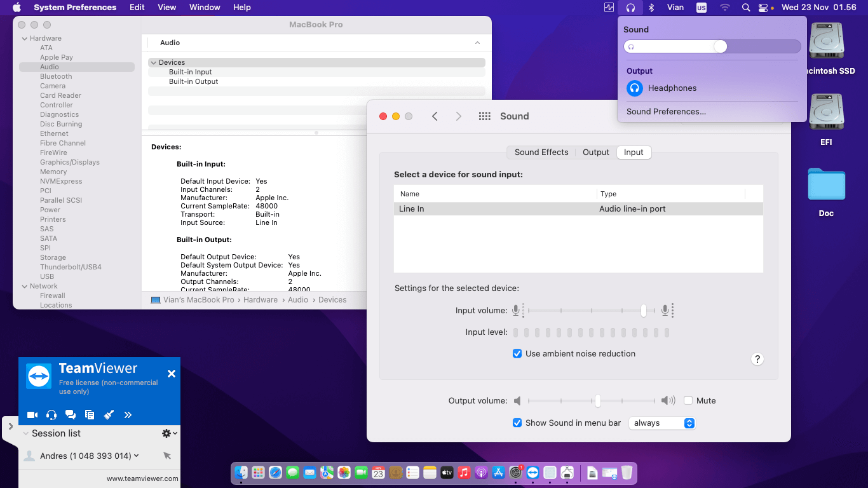Image resolution: width=868 pixels, height=488 pixels.
Task: Check the Mute checkbox
Action: coord(688,401)
